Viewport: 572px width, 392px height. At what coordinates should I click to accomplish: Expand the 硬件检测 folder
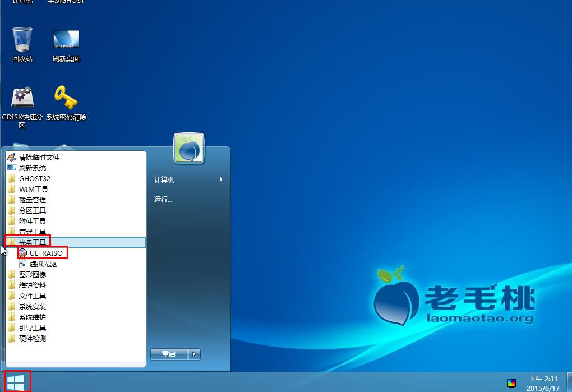click(32, 338)
